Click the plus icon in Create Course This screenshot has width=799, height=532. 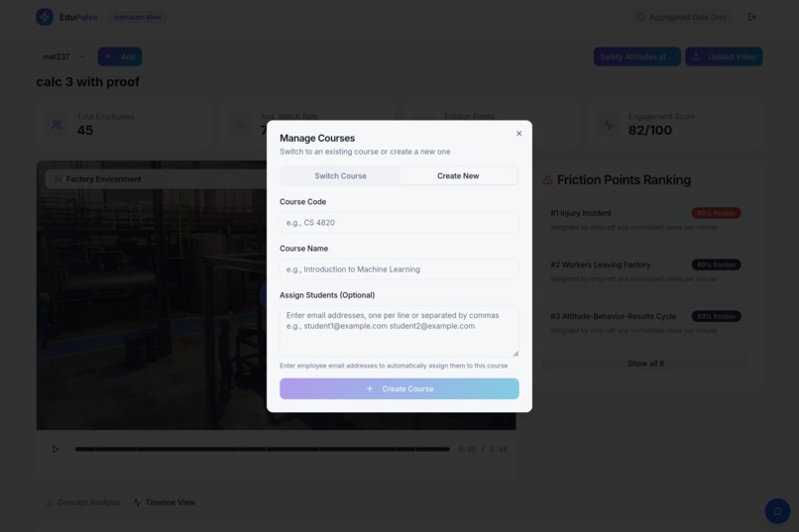click(x=370, y=388)
